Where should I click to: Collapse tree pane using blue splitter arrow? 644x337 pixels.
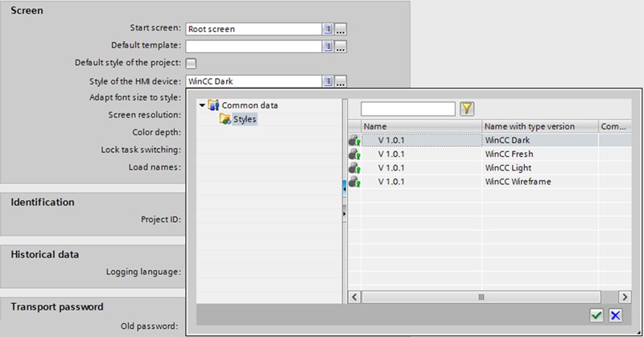(x=345, y=189)
